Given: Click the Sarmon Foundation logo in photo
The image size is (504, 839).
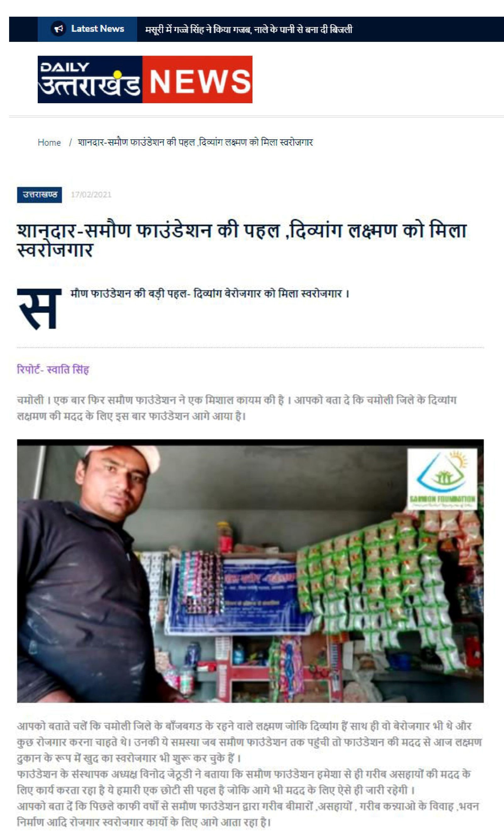Looking at the screenshot, I should [x=442, y=479].
